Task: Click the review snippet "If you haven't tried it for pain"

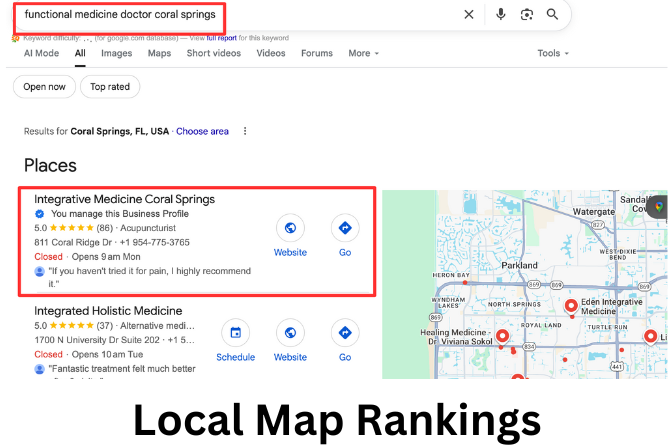Action: (149, 277)
